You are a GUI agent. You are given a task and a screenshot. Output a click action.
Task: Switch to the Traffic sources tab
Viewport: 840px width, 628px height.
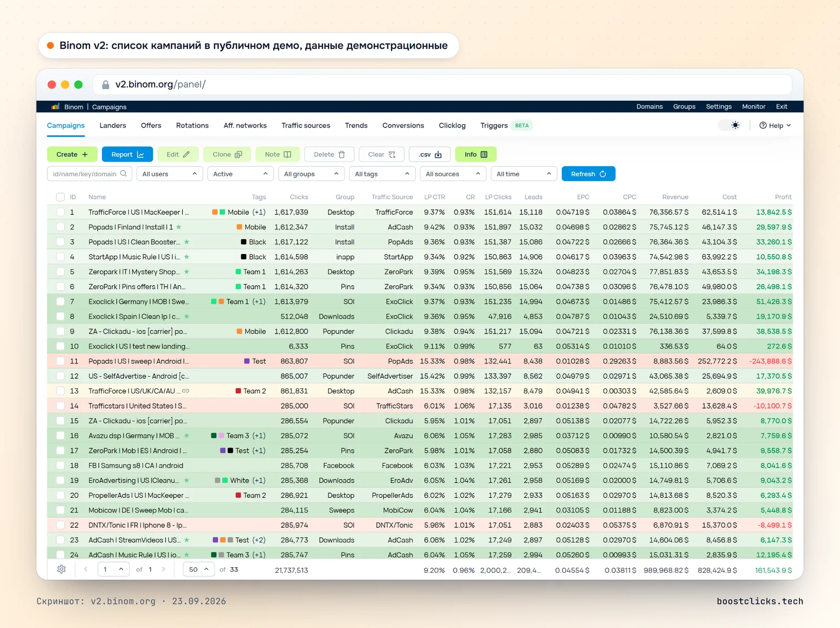click(306, 125)
